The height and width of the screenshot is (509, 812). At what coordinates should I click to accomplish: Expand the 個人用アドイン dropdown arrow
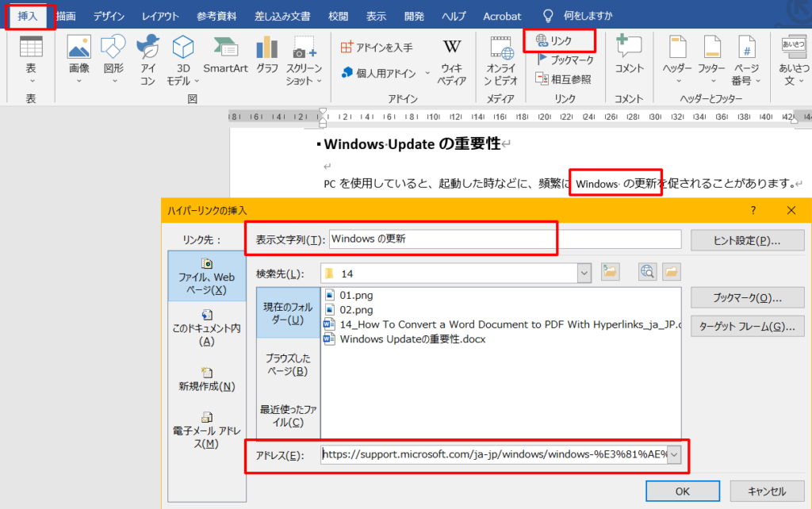(427, 73)
